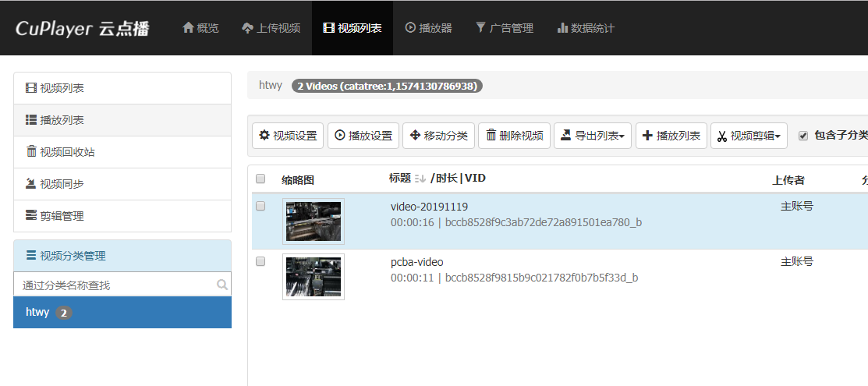Open the video-20191119 thumbnail
This screenshot has height=386, width=868.
(x=314, y=221)
